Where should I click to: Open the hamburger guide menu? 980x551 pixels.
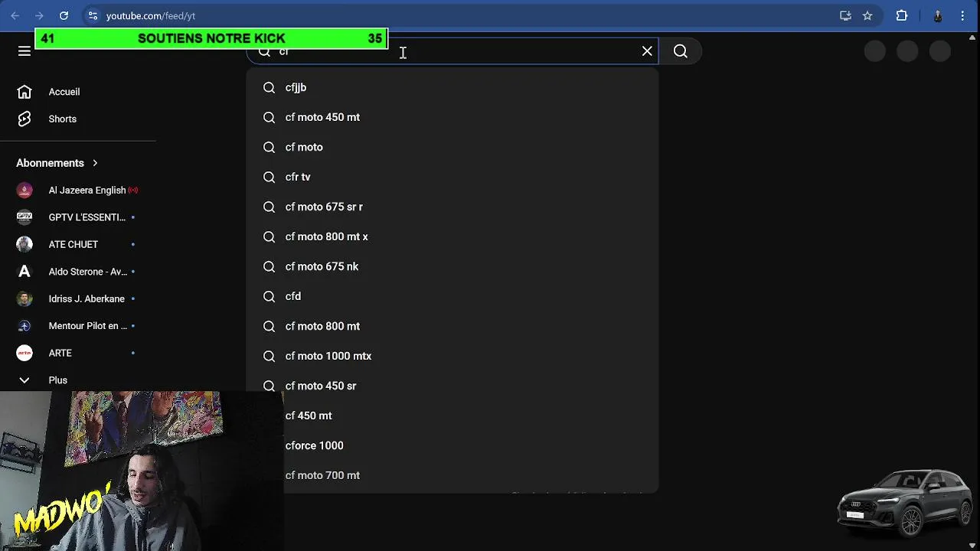coord(24,51)
